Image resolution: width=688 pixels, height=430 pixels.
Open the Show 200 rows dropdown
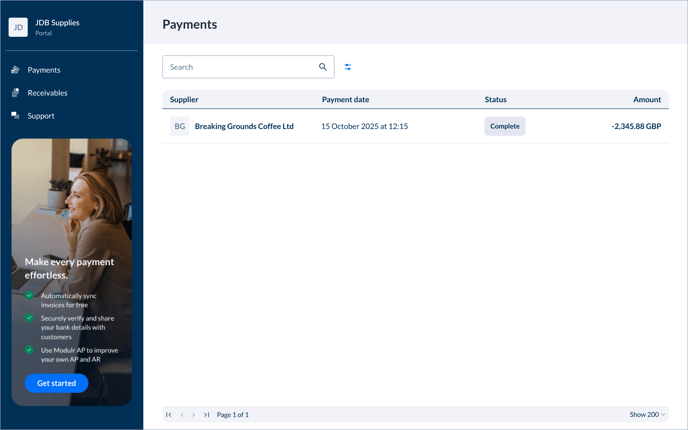[x=647, y=415]
